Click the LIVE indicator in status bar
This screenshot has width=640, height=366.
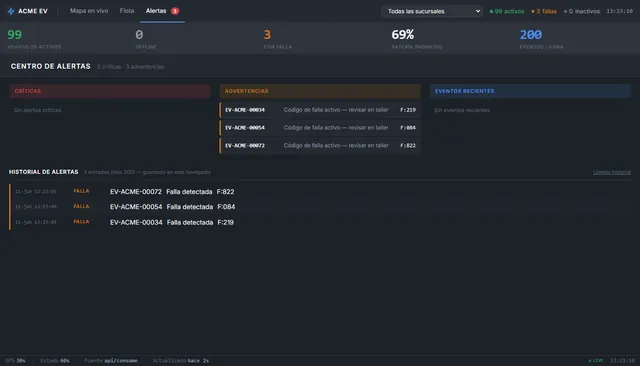tap(596, 361)
